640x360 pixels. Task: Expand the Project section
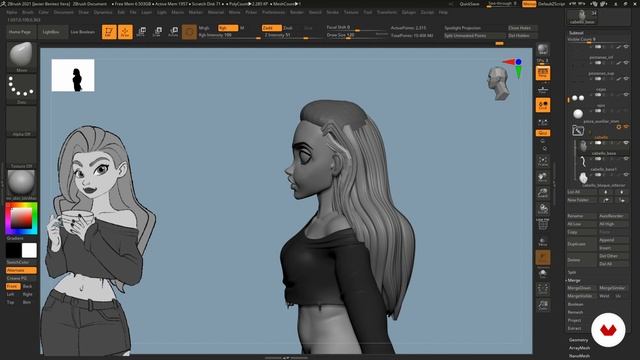point(574,320)
